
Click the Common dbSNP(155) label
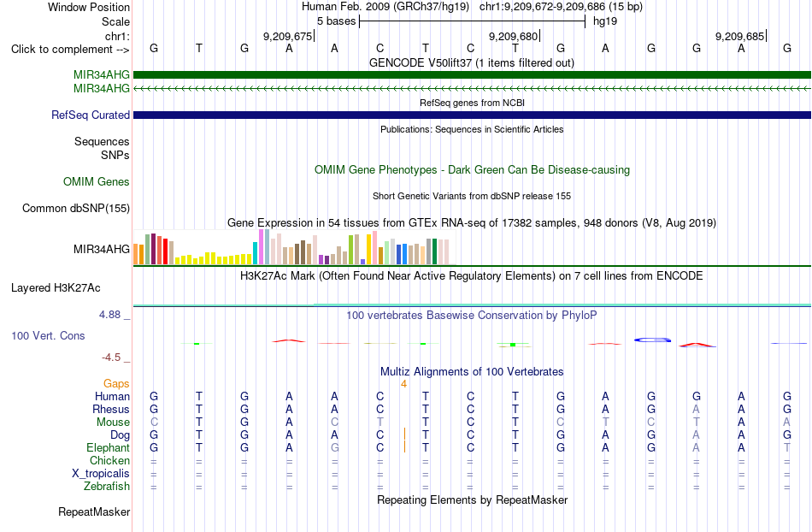tap(75, 208)
